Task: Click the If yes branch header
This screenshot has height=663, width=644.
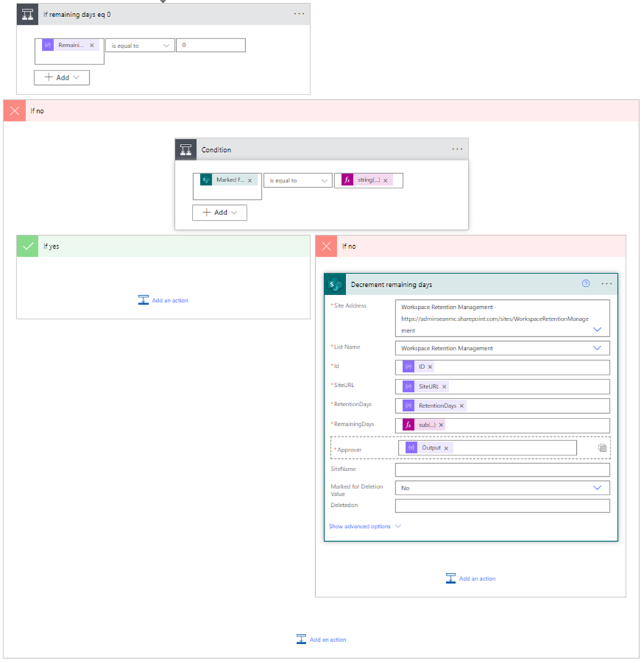Action: pos(163,246)
